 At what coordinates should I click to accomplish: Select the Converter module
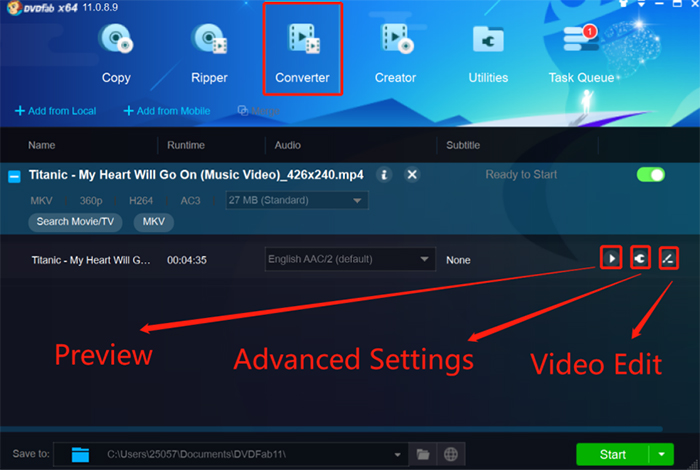click(303, 49)
